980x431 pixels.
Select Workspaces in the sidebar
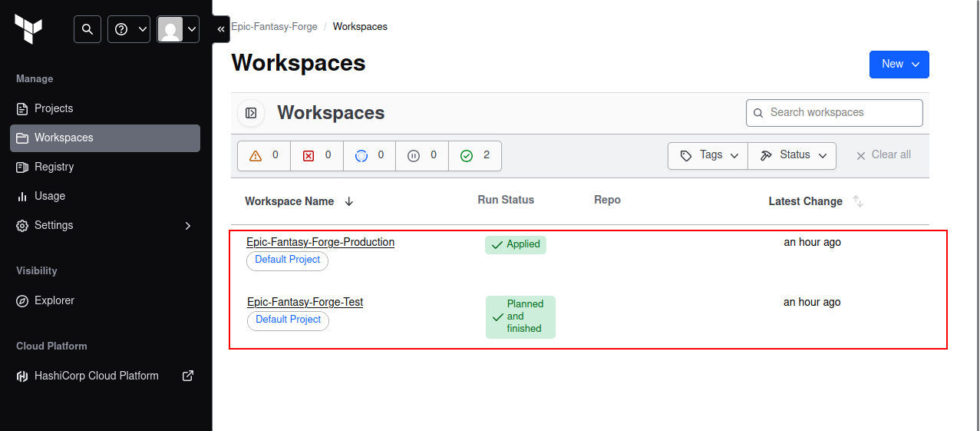tap(105, 138)
